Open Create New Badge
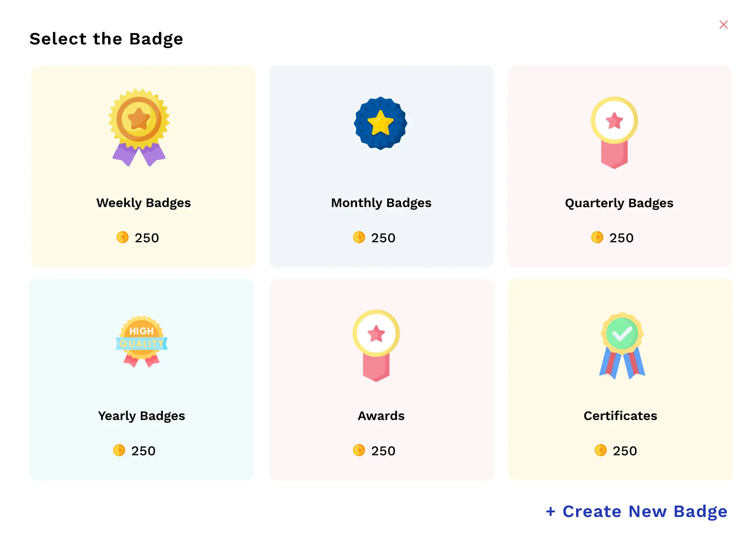 click(636, 512)
